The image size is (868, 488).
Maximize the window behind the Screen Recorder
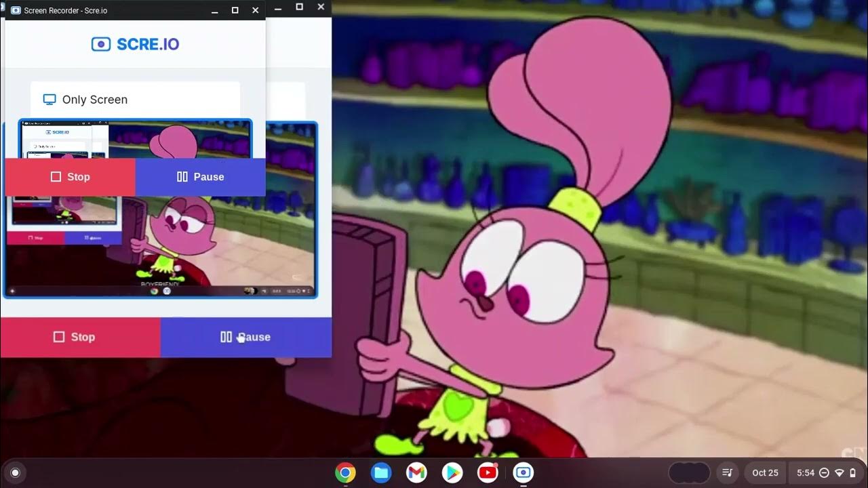pyautogui.click(x=299, y=7)
